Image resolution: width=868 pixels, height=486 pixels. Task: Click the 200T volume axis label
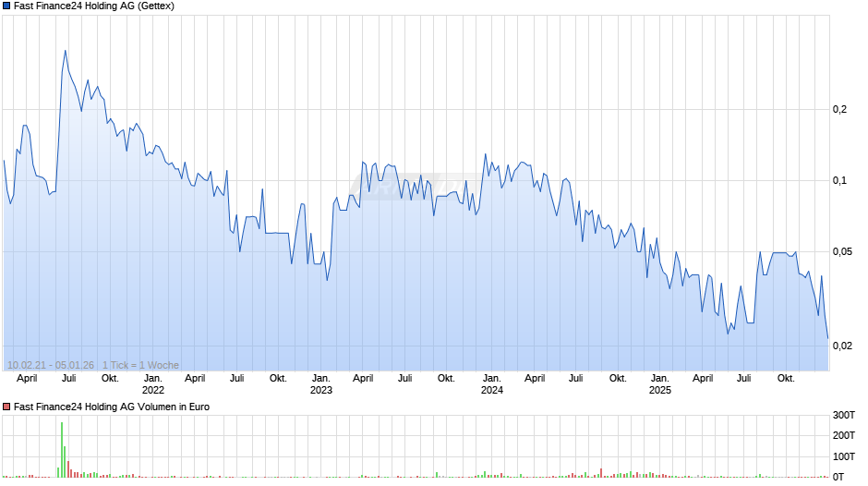point(844,435)
